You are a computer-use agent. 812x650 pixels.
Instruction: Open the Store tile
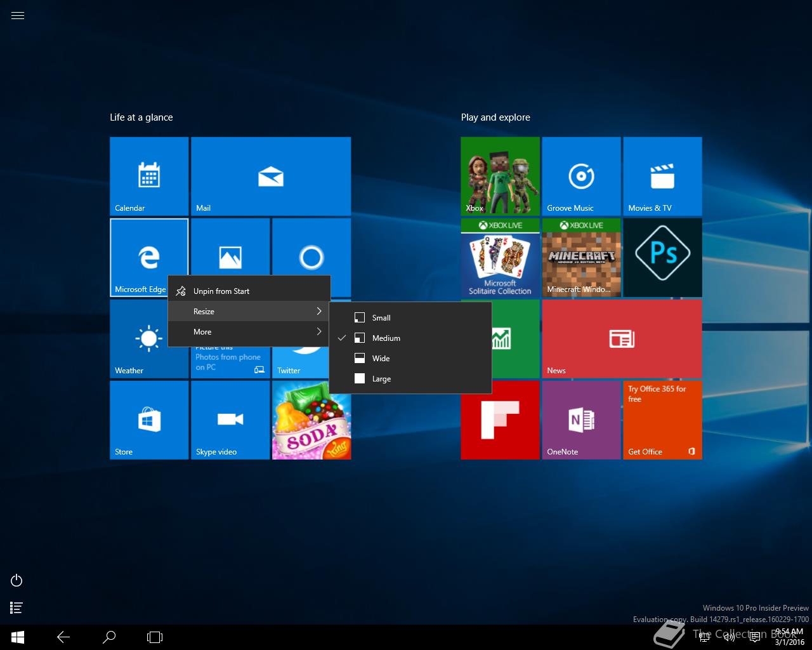pos(149,420)
